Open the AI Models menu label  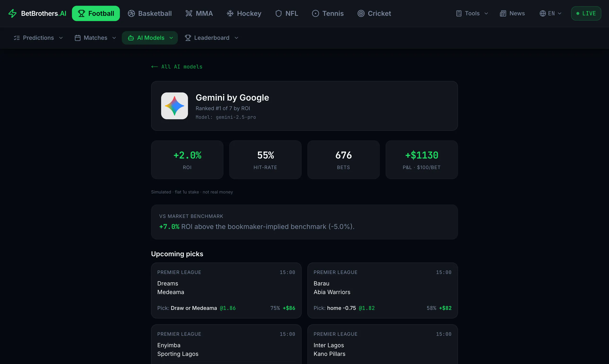(151, 38)
